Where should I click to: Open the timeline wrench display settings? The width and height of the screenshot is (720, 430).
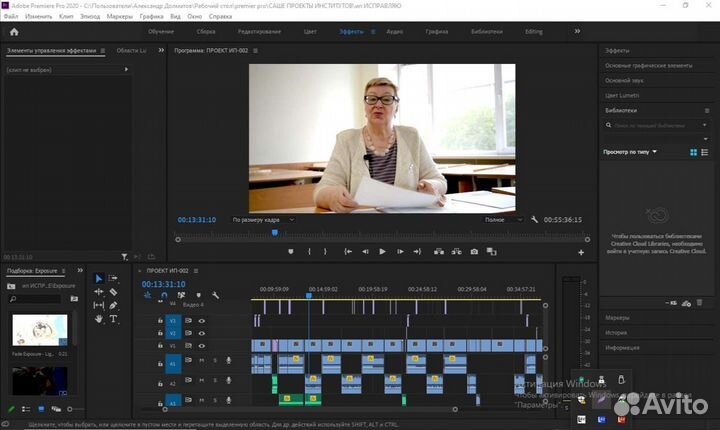pyautogui.click(x=215, y=295)
